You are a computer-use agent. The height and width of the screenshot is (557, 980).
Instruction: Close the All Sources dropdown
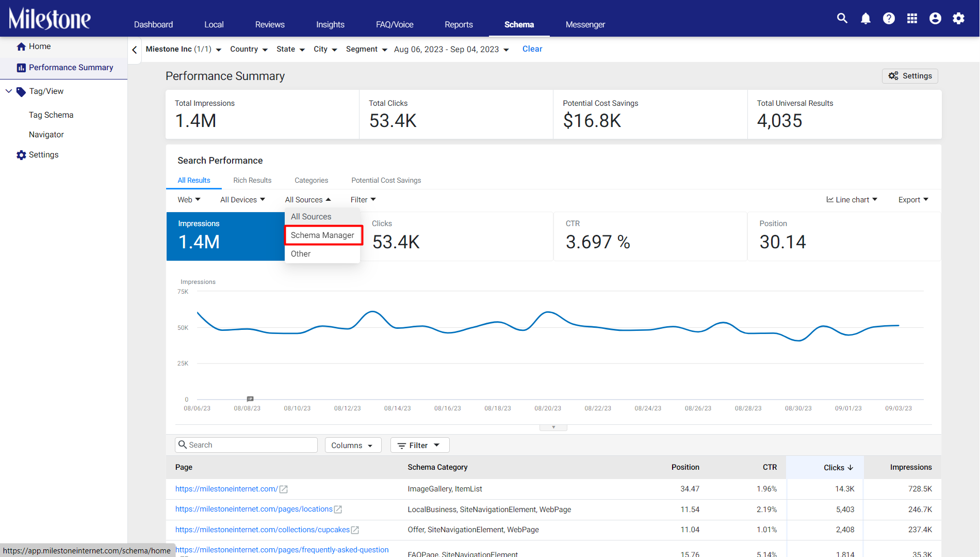click(308, 200)
